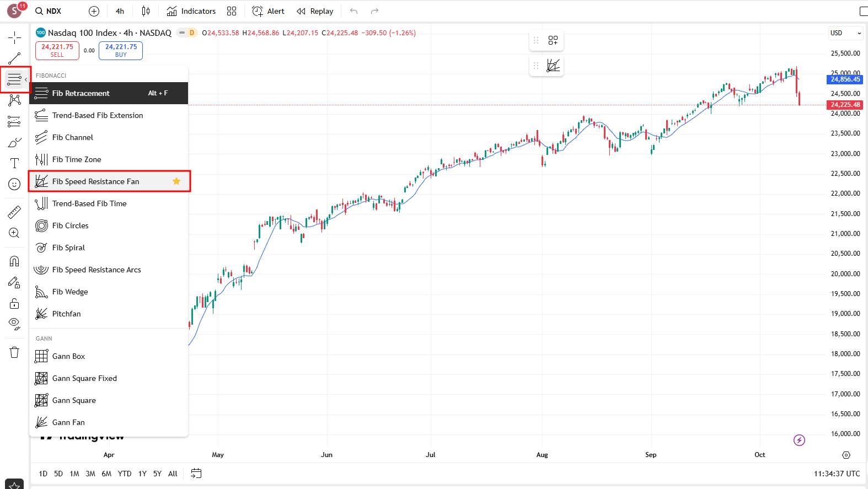Click the measure ruler tool
Viewport: 868px width, 489px height.
pyautogui.click(x=14, y=212)
